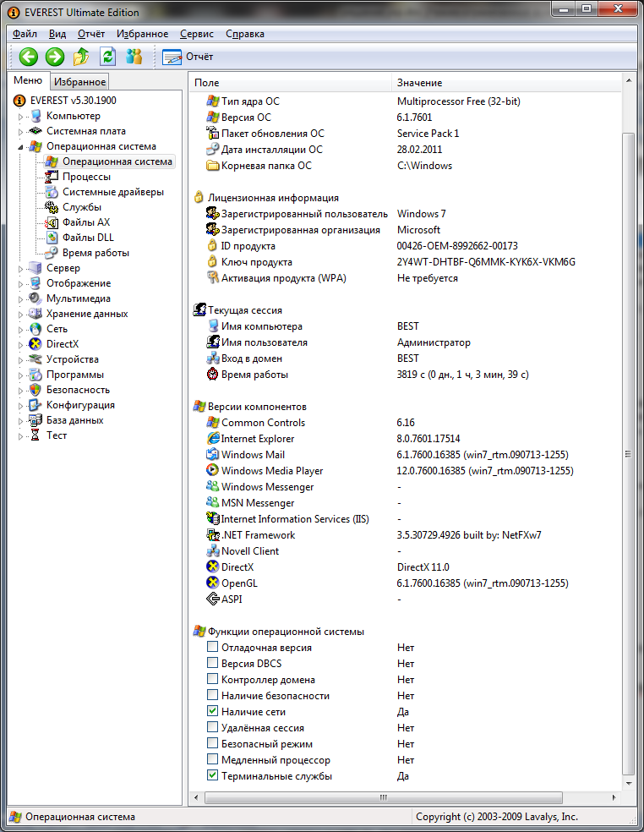Collapse the Операционная система parent node arrow
The height and width of the screenshot is (832, 644).
pyautogui.click(x=20, y=147)
